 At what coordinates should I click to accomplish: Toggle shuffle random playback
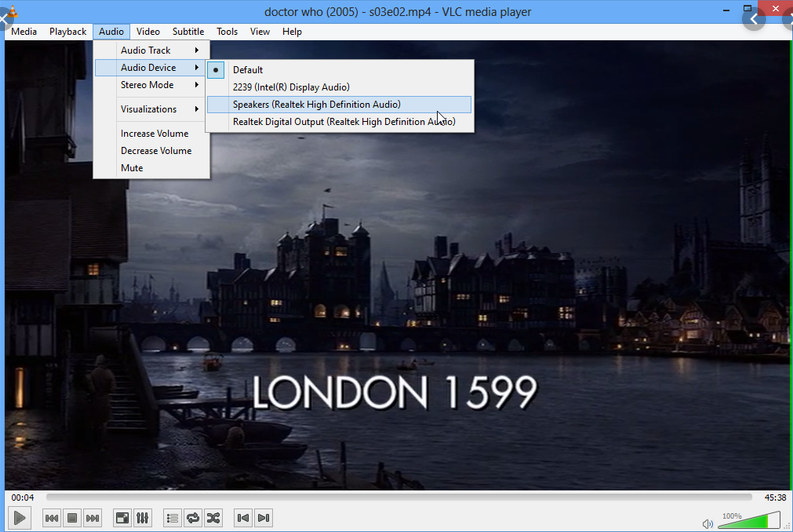(214, 518)
